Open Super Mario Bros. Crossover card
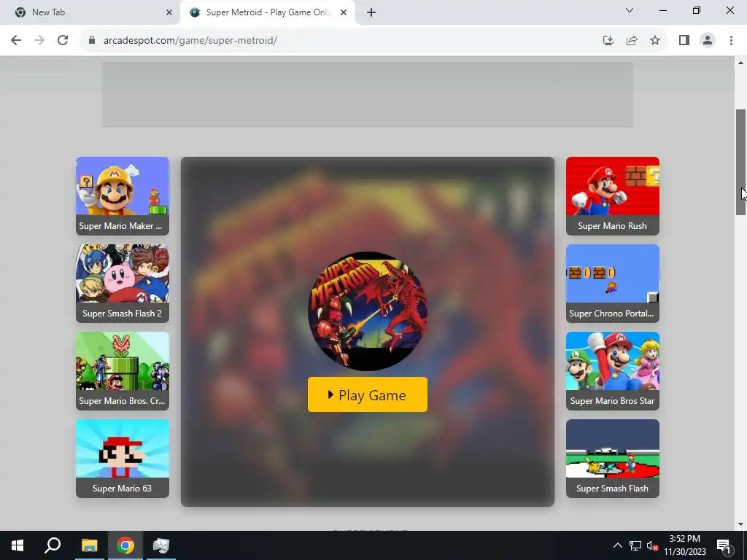Screen dimensions: 747x560 click(x=123, y=371)
